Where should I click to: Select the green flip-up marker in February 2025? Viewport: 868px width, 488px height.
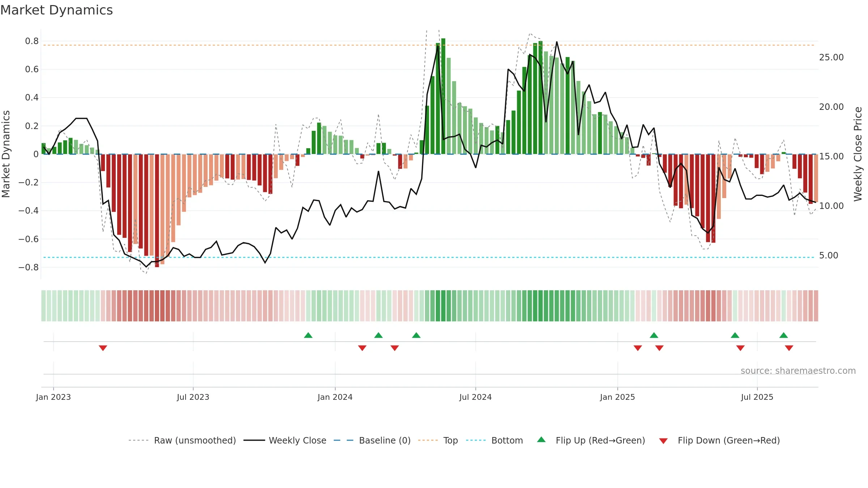[x=654, y=335]
